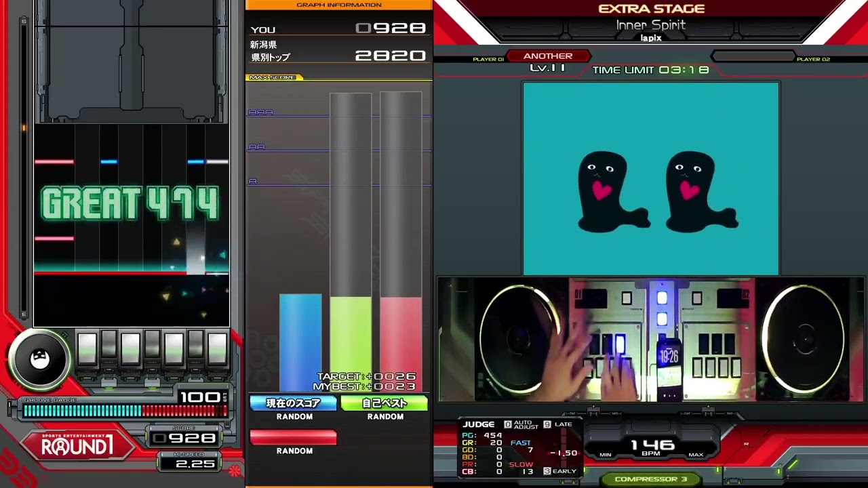Click the groove gauge bar
This screenshot has height=488, width=868.
coord(124,411)
